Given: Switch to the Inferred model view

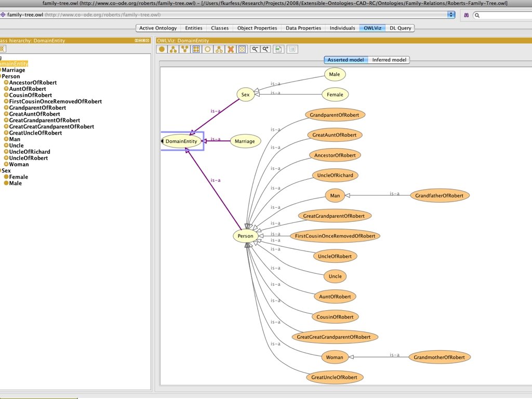Looking at the screenshot, I should point(389,60).
